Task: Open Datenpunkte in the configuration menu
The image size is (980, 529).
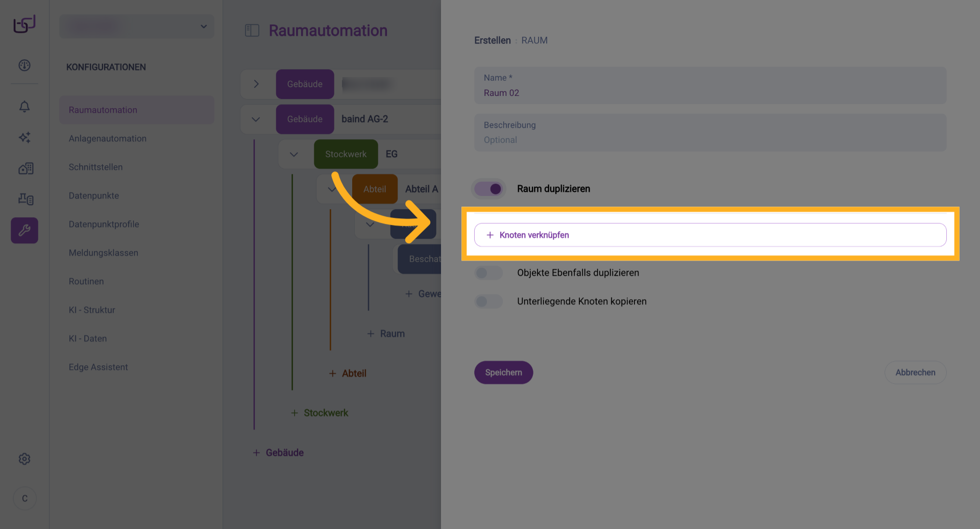Action: click(94, 196)
